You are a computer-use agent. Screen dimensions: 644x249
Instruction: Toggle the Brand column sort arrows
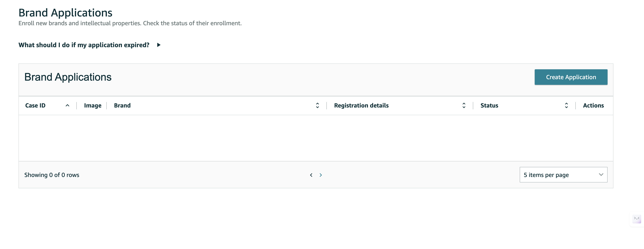coord(317,105)
